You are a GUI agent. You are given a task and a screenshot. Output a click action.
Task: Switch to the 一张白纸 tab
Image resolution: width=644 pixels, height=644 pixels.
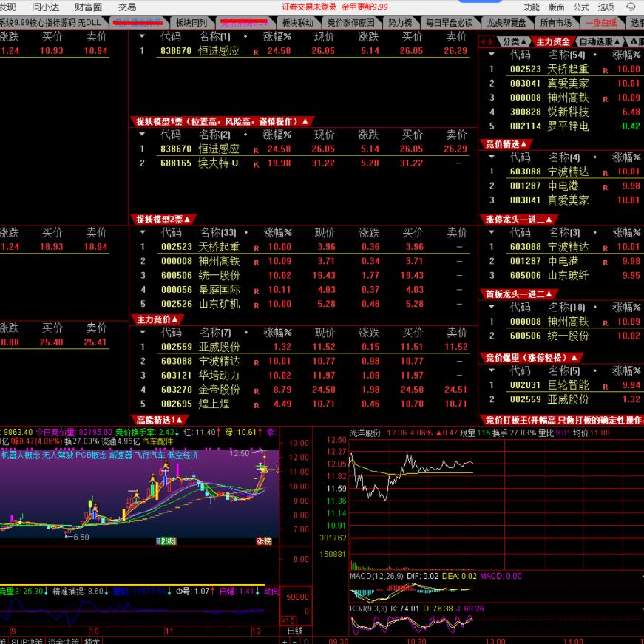point(601,23)
